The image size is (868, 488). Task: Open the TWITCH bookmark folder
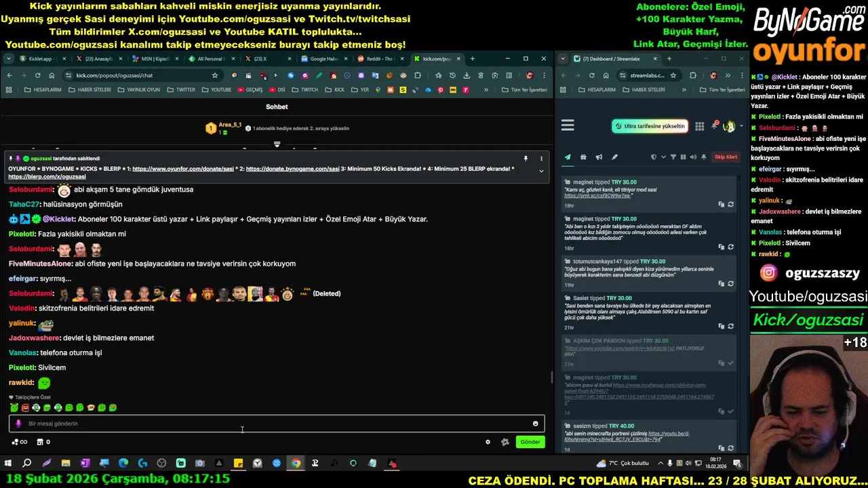(x=304, y=89)
